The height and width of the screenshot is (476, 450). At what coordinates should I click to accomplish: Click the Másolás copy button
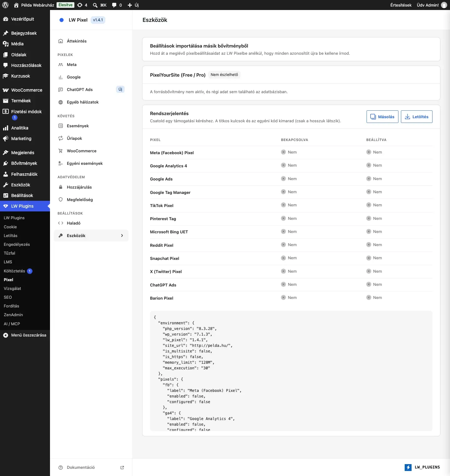[382, 117]
